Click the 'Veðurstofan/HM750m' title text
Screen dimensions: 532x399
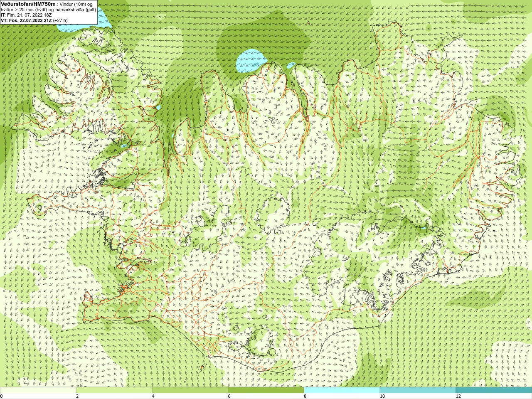[x=28, y=4]
